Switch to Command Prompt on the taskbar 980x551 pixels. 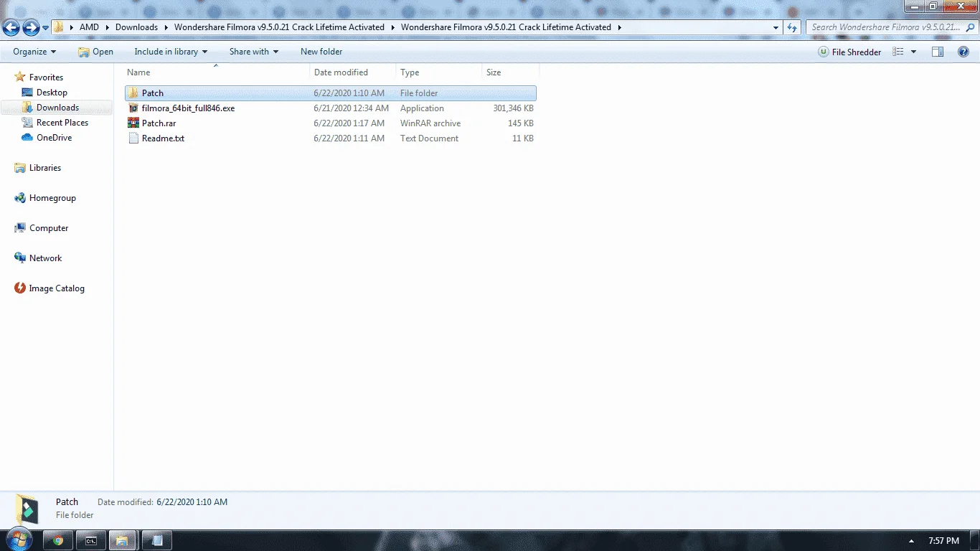click(x=91, y=540)
